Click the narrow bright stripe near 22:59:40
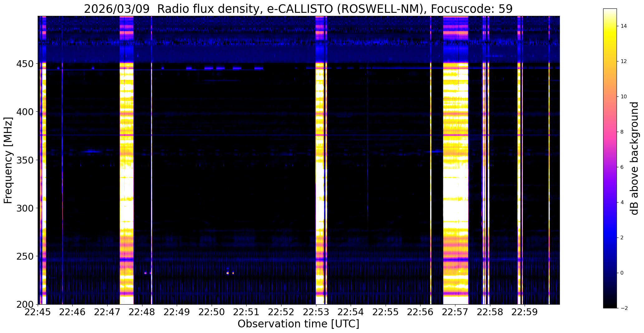The width and height of the screenshot is (644, 333). coord(549,160)
